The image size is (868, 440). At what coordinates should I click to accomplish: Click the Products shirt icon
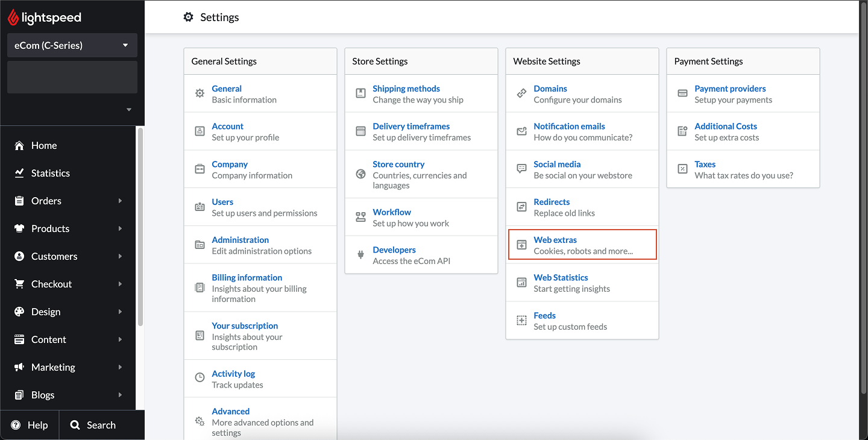[19, 228]
